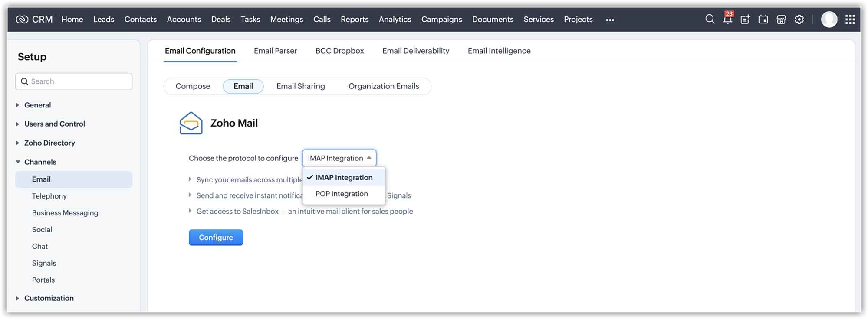This screenshot has height=319, width=868.
Task: Open the marketplace store icon
Action: pos(781,20)
